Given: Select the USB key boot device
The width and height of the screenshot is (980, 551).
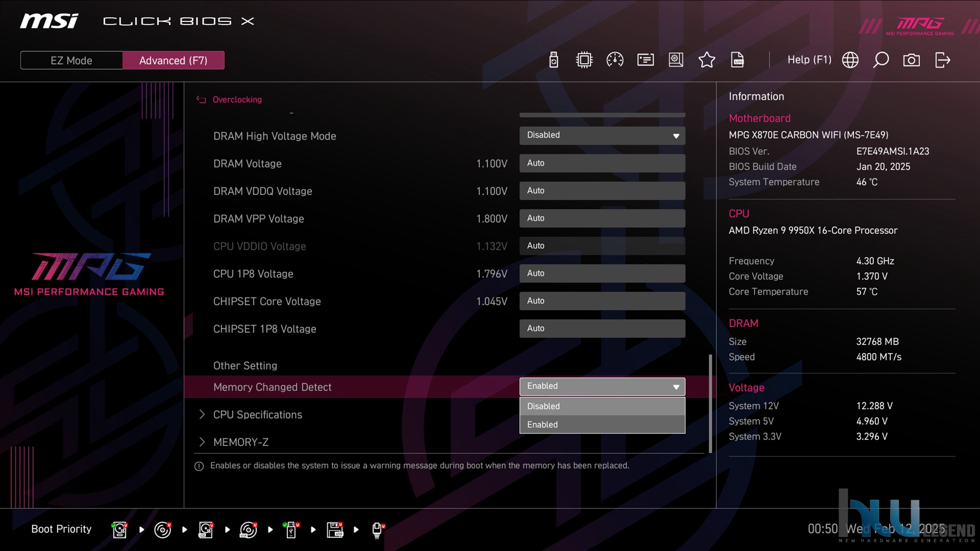Looking at the screenshot, I should [x=291, y=529].
